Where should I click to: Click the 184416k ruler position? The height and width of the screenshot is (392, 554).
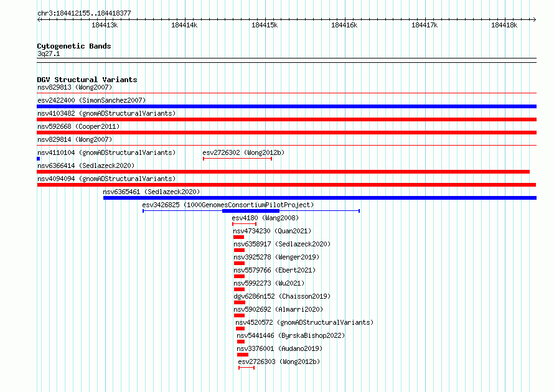[344, 25]
